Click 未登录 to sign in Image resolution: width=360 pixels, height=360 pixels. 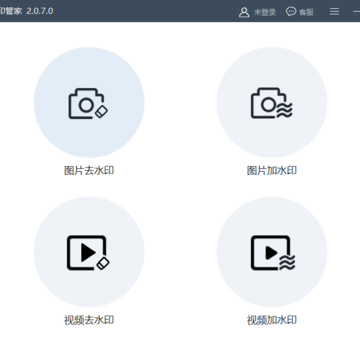click(265, 12)
